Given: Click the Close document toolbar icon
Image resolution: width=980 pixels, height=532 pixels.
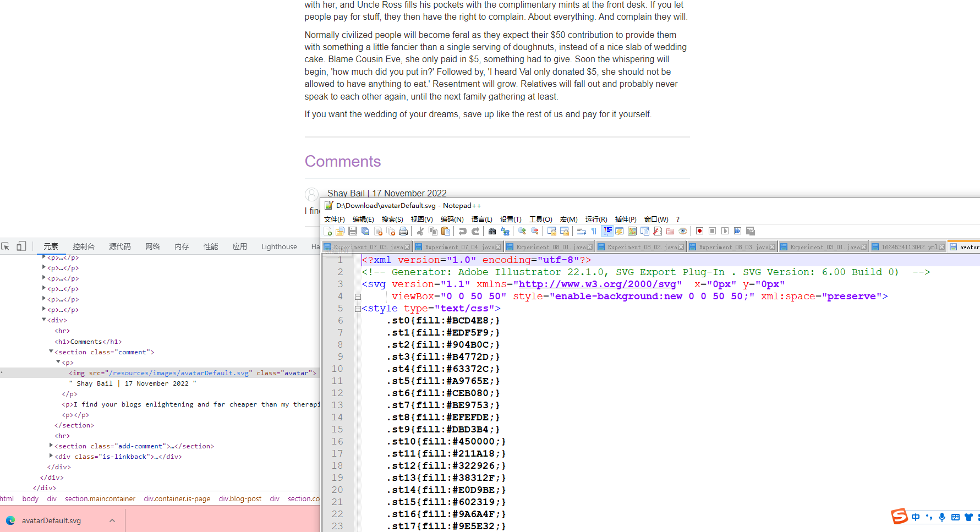Looking at the screenshot, I should tap(378, 231).
